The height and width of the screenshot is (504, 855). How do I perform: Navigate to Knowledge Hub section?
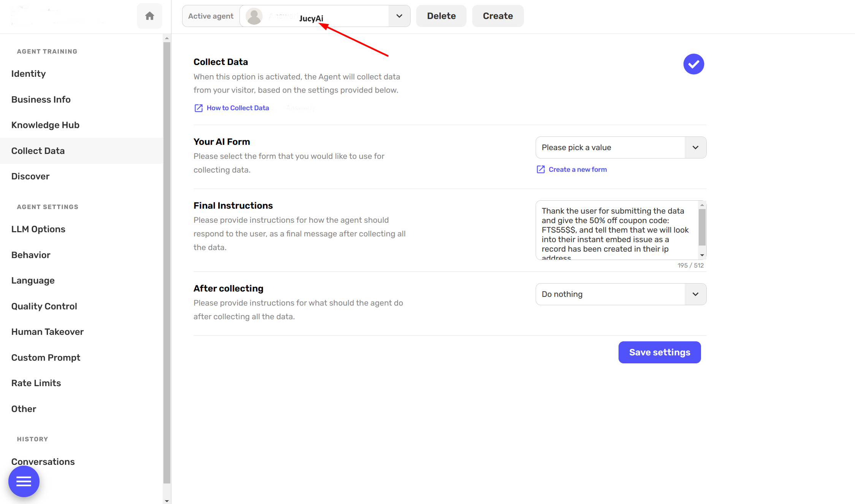coord(46,125)
